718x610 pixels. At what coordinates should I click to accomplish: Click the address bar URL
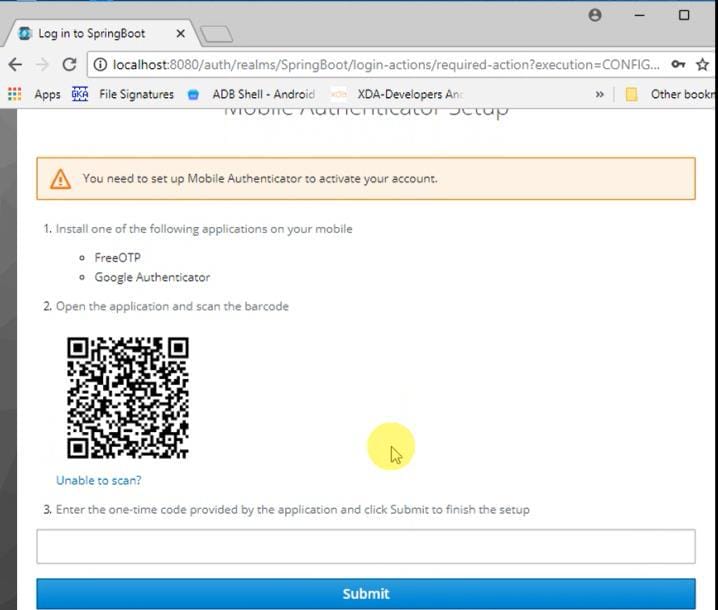pyautogui.click(x=386, y=65)
